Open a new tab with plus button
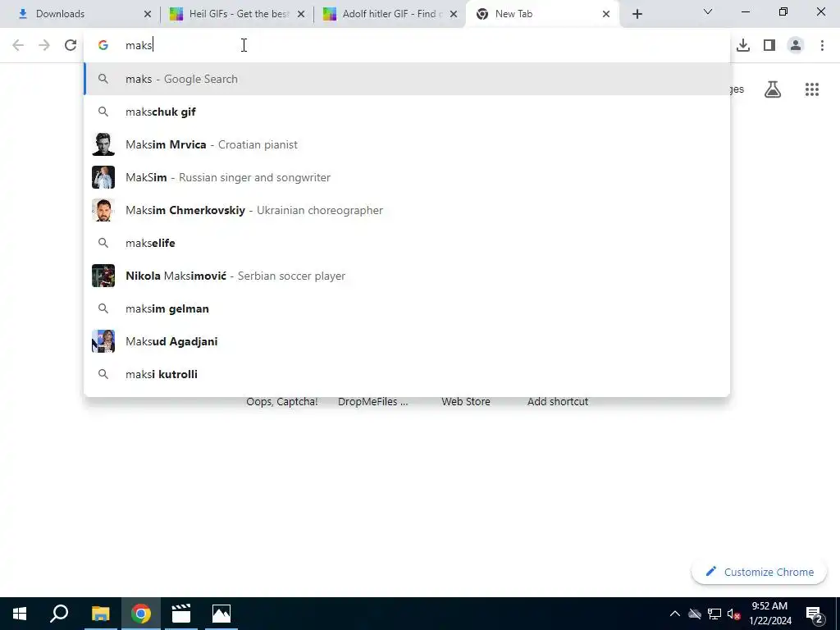The width and height of the screenshot is (840, 630). coord(637,14)
